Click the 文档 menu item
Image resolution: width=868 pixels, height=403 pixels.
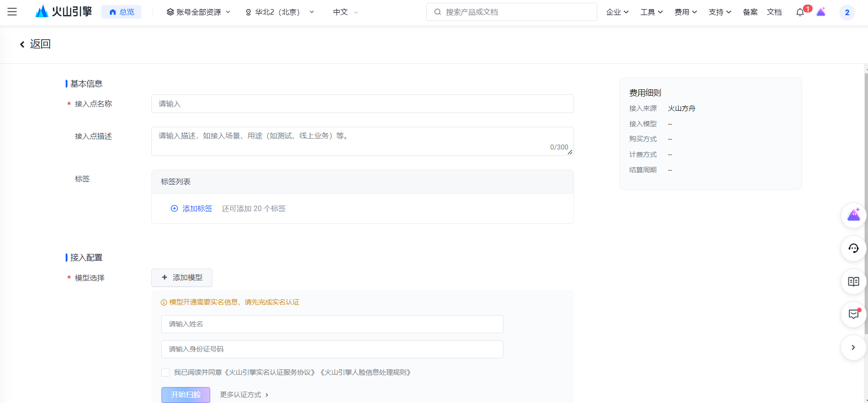[774, 12]
